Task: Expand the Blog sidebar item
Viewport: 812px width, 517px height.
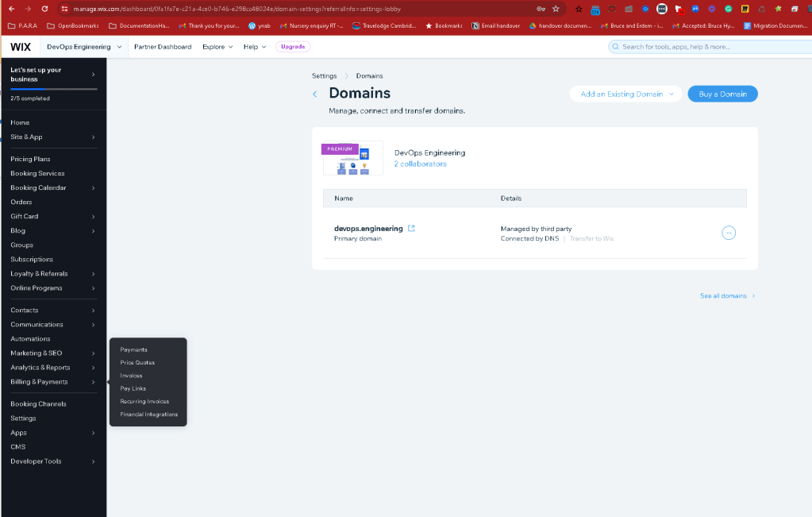Action: click(93, 231)
